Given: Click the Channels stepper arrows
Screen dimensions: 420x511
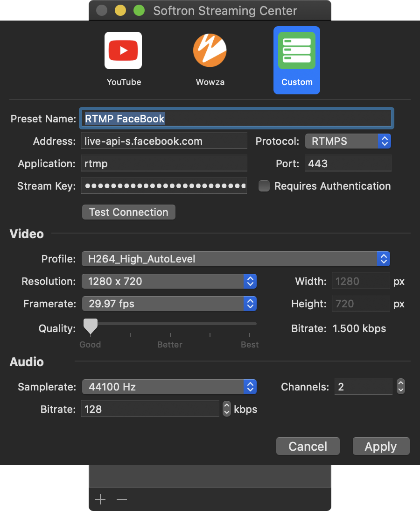Looking at the screenshot, I should 401,386.
